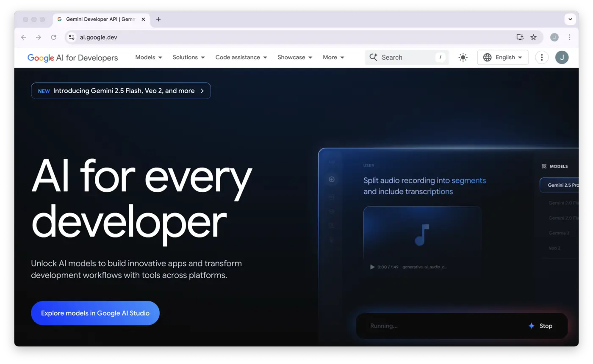
Task: Expand the Models menu
Action: (149, 58)
